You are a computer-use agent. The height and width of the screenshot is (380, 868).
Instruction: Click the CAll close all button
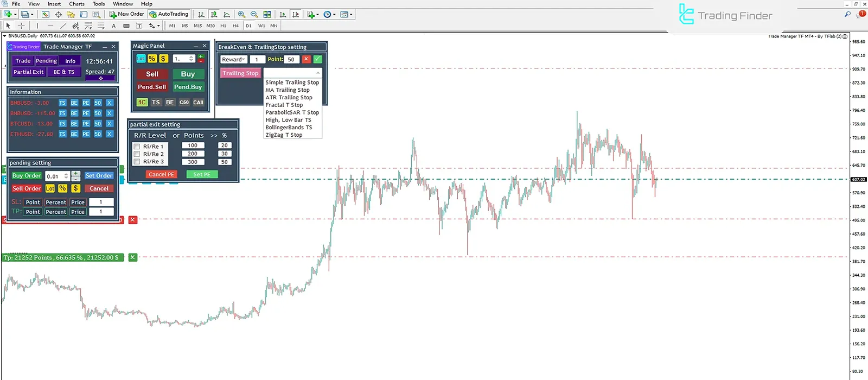(x=198, y=102)
